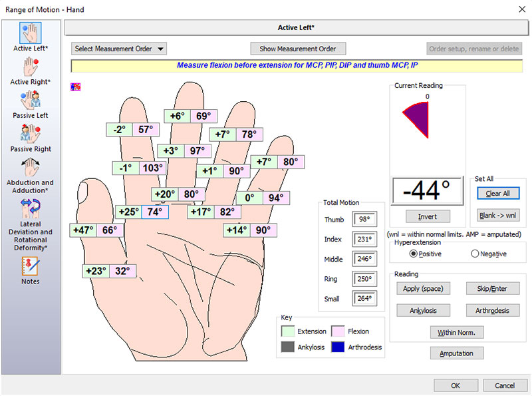Click the Thumb total motion field

click(364, 220)
